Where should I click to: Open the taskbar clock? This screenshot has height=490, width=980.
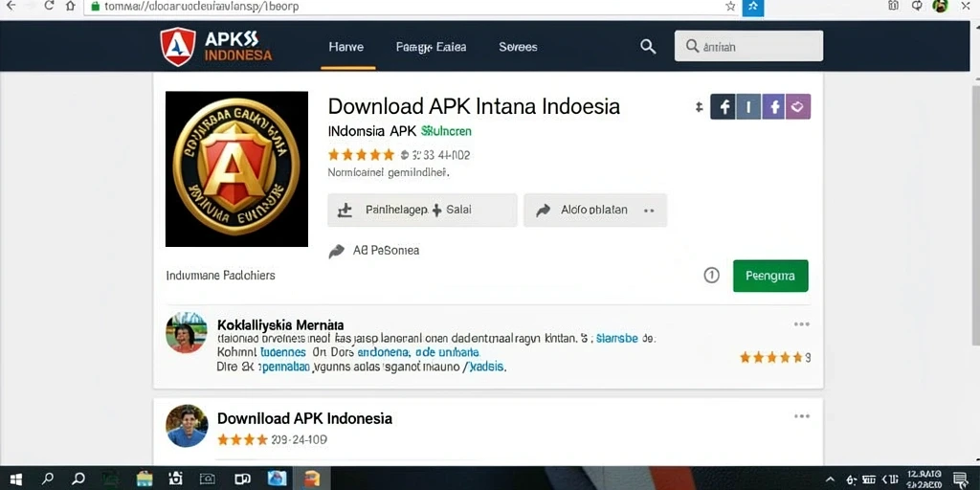click(x=924, y=479)
